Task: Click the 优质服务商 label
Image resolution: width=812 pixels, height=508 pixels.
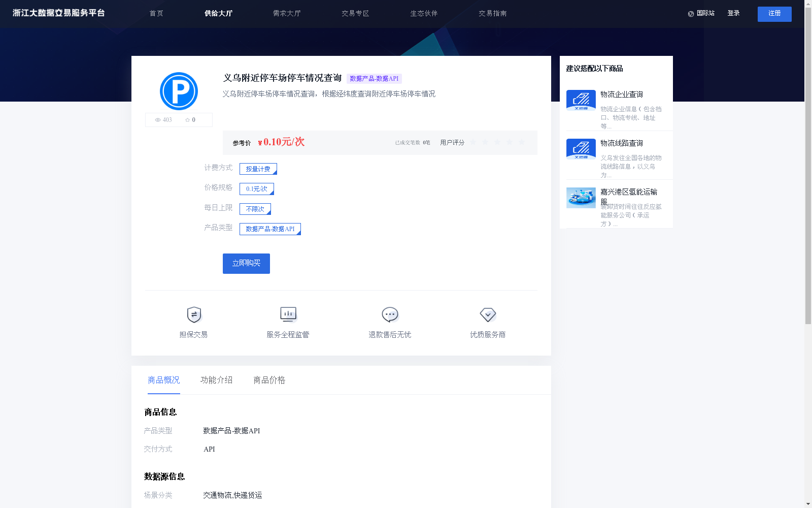Action: [x=488, y=335]
